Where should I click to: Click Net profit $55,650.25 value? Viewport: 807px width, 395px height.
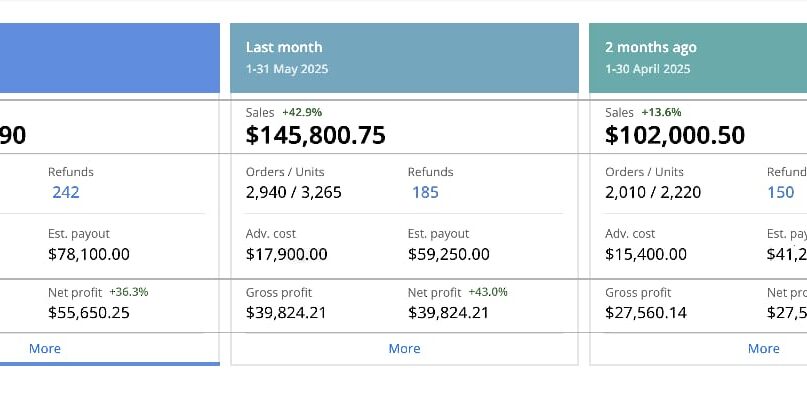[89, 313]
